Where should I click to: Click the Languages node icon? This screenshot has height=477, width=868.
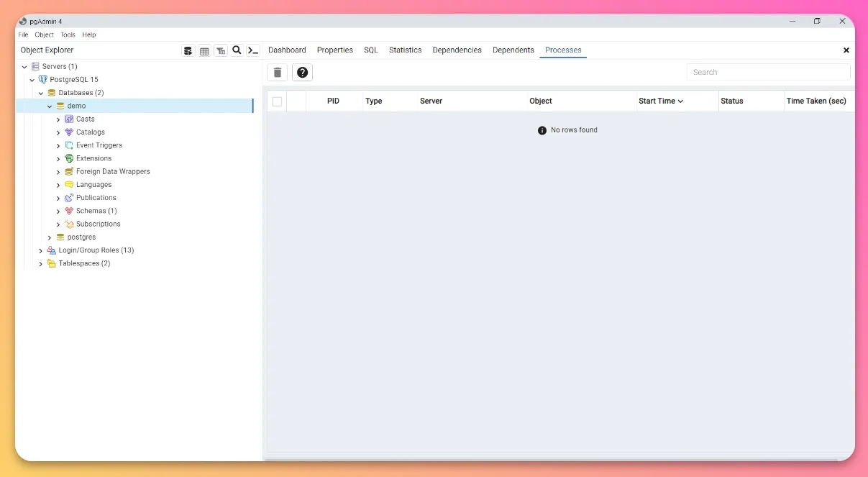[x=69, y=185]
